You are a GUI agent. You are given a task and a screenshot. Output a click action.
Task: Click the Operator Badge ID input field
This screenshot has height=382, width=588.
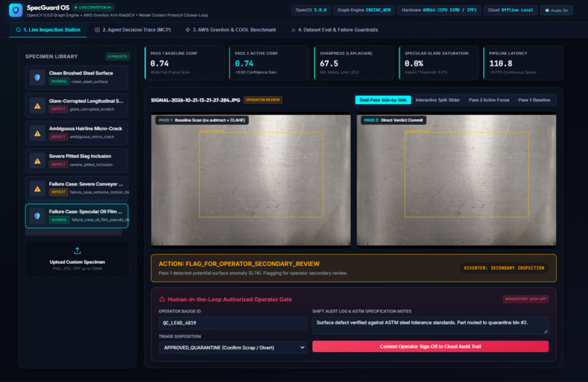[233, 323]
